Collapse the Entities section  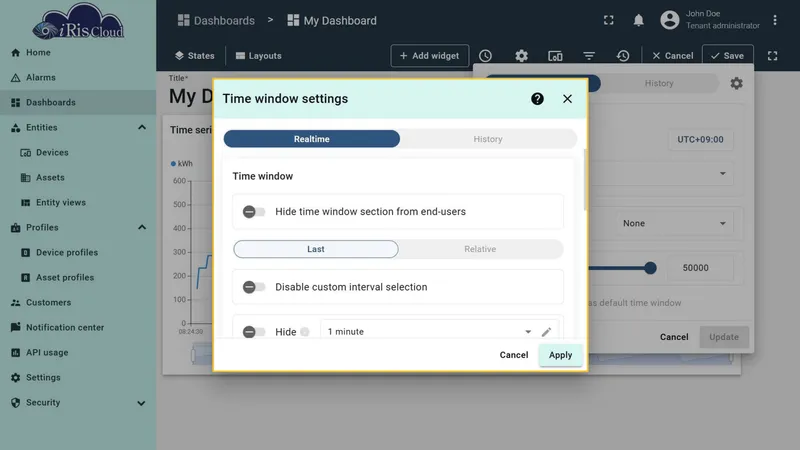click(x=142, y=128)
